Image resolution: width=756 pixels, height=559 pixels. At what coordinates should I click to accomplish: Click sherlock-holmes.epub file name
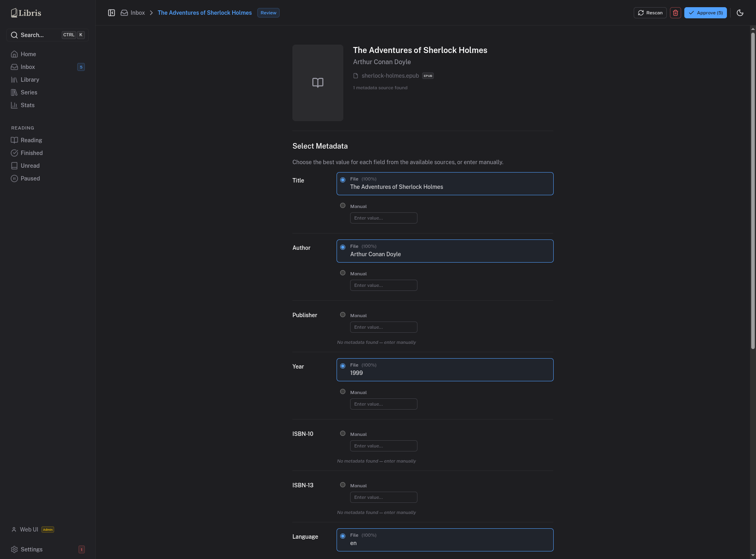[390, 76]
